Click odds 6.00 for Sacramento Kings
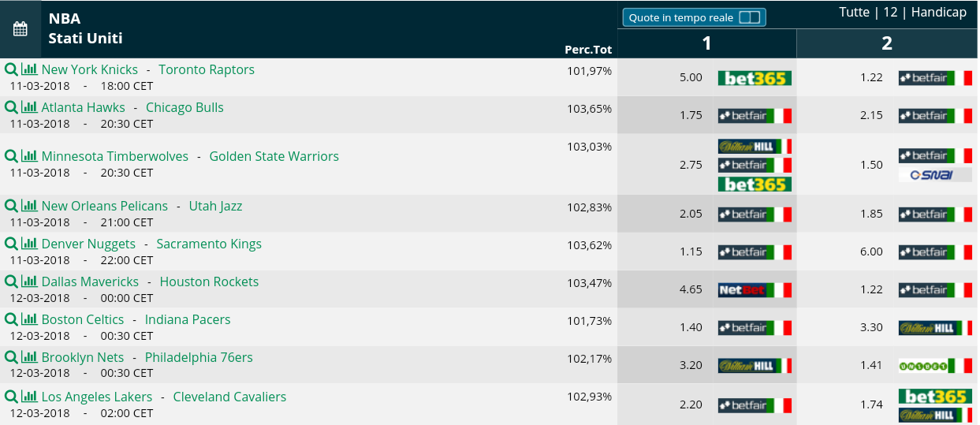 pos(871,252)
